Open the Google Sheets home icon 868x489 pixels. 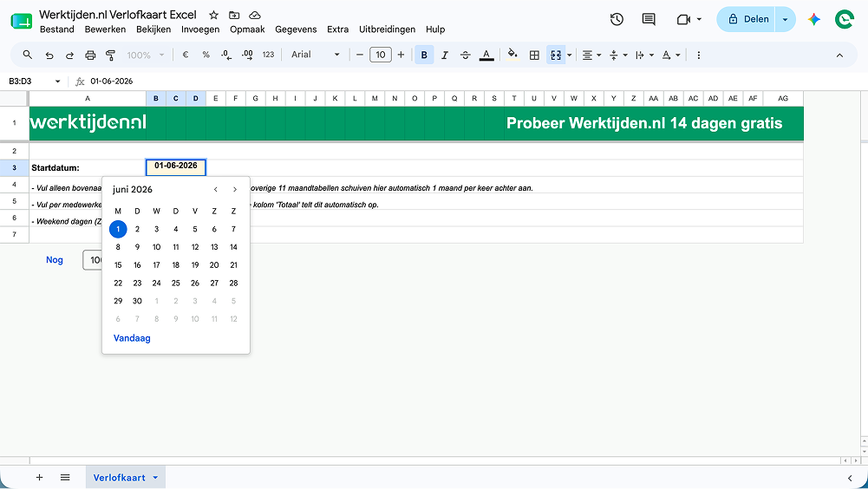[x=21, y=21]
